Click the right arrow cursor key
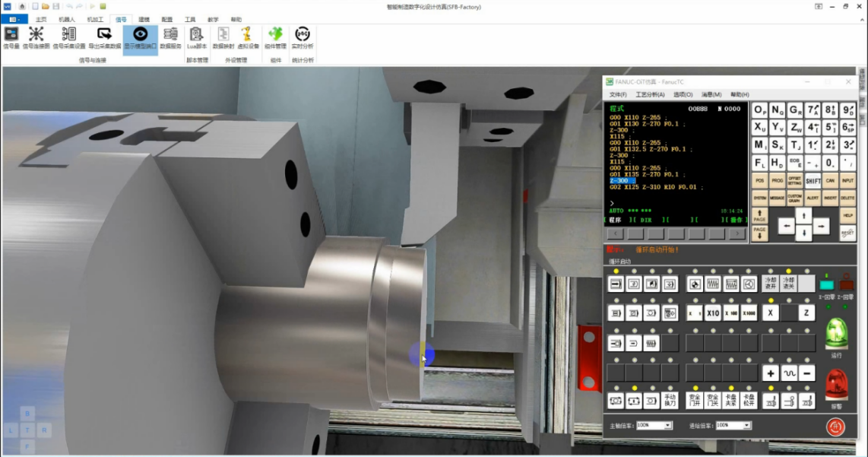Image resolution: width=868 pixels, height=457 pixels. pos(822,226)
